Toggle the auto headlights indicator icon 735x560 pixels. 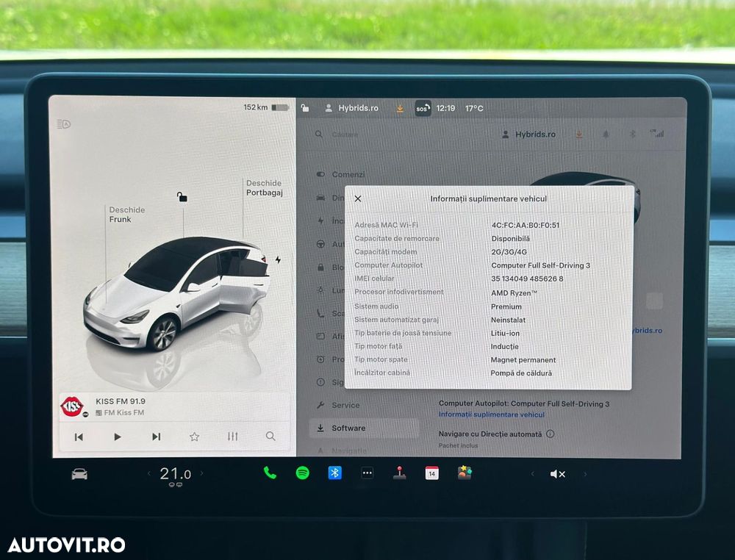[63, 124]
